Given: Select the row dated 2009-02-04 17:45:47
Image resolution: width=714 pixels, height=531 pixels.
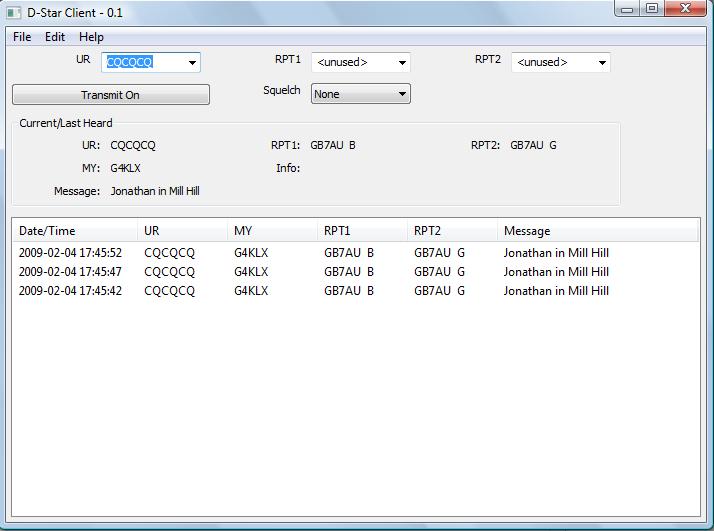Looking at the screenshot, I should point(355,272).
